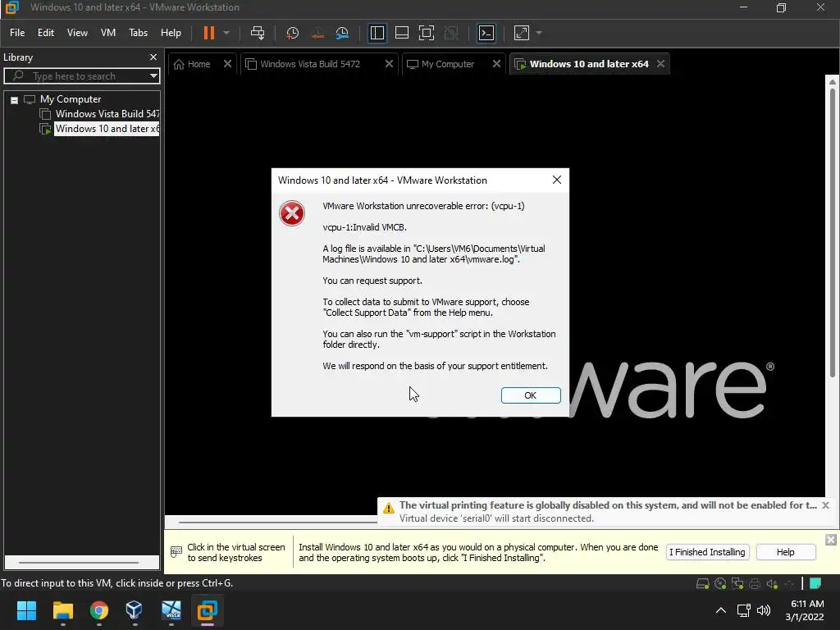Click I Finished Installing button
Screen dimensions: 840x630
(x=707, y=552)
